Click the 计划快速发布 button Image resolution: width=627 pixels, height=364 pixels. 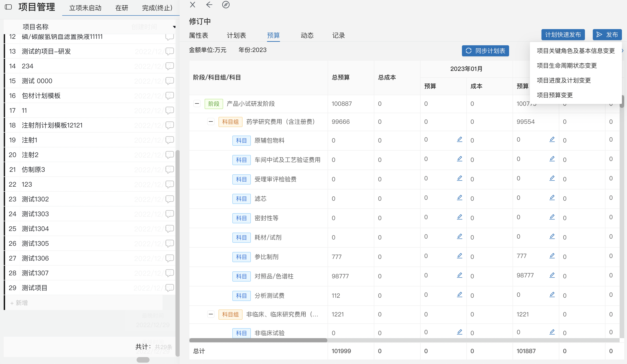coord(563,35)
